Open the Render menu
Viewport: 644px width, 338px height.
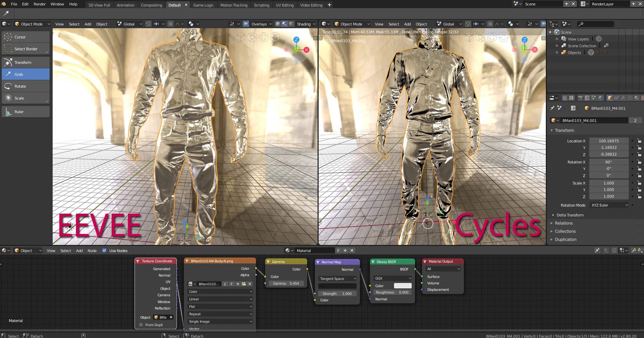[x=39, y=4]
